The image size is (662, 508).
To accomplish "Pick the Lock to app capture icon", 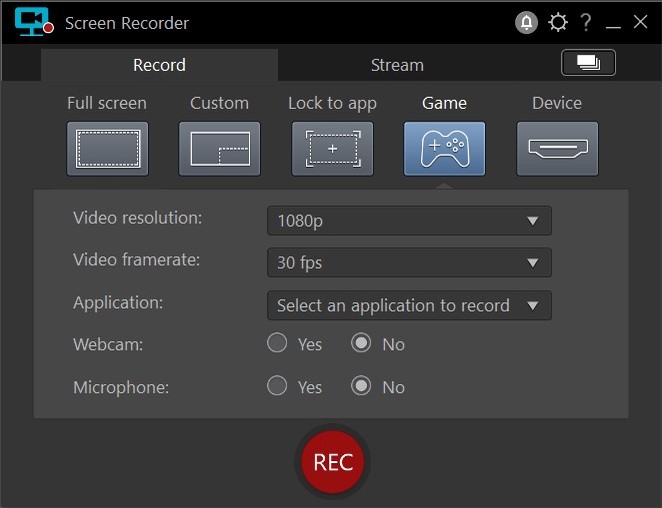I will [x=332, y=149].
